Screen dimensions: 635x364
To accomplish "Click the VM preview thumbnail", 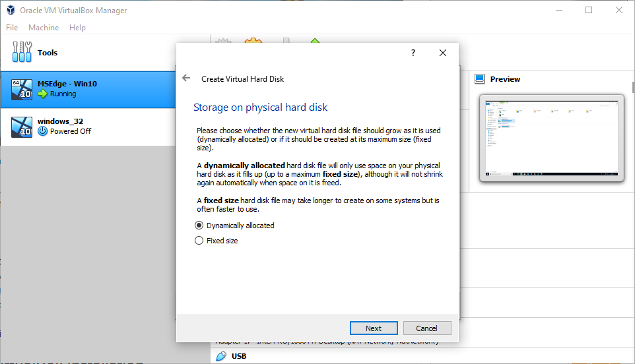I will tap(552, 138).
